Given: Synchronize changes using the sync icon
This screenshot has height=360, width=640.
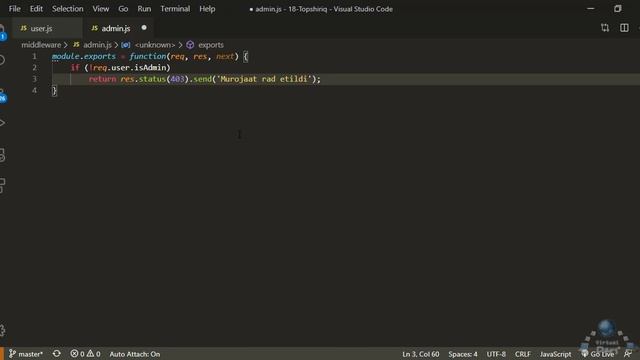Looking at the screenshot, I should [x=57, y=353].
